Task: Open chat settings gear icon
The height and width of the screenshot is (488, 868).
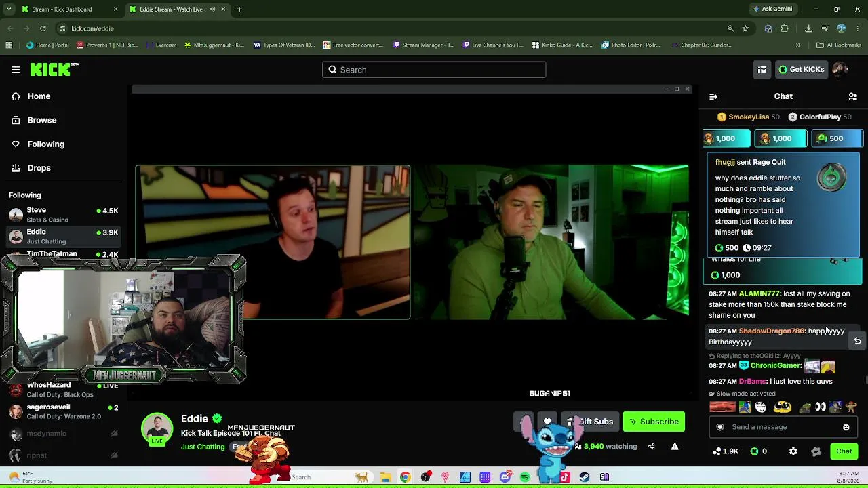Action: click(x=793, y=451)
